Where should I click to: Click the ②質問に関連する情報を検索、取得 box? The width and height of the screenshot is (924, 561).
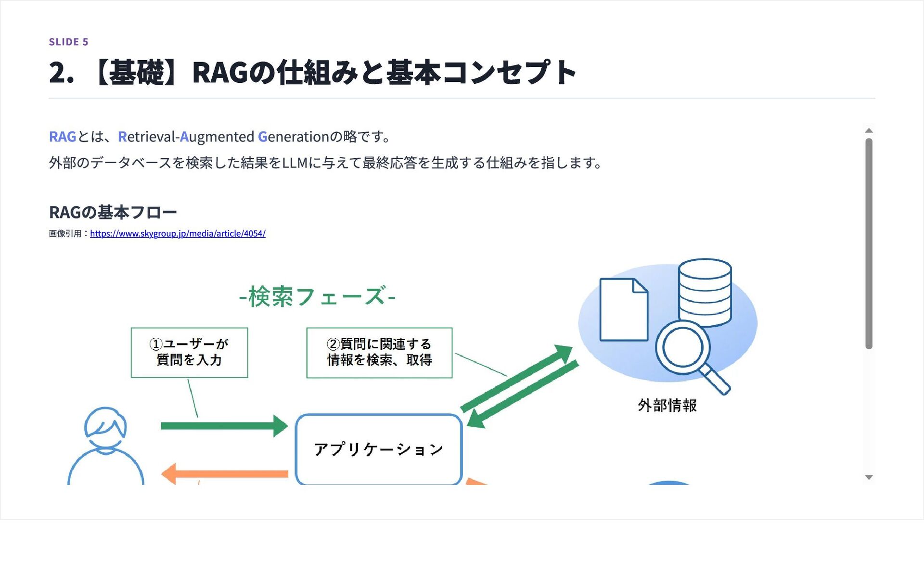point(379,352)
